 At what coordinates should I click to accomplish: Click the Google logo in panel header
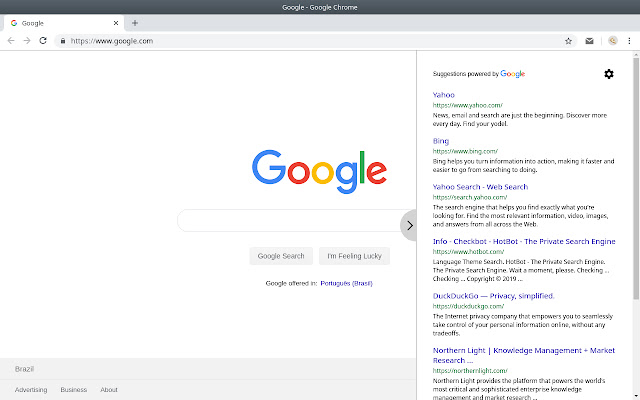click(x=513, y=74)
